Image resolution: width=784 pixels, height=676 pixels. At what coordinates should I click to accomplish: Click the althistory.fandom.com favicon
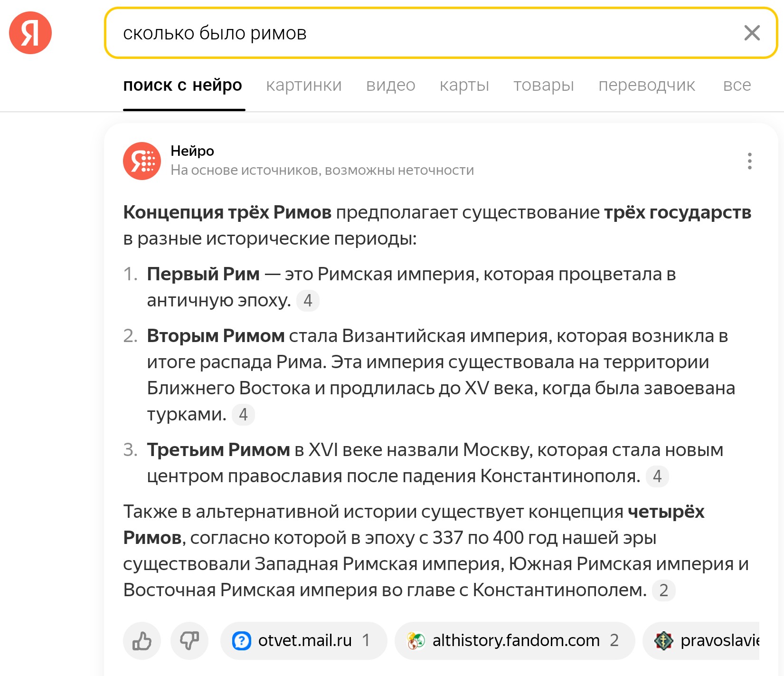[x=416, y=641]
